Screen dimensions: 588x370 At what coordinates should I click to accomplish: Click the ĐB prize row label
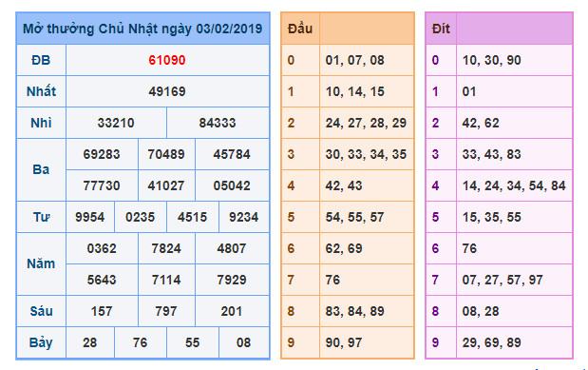[x=41, y=60]
